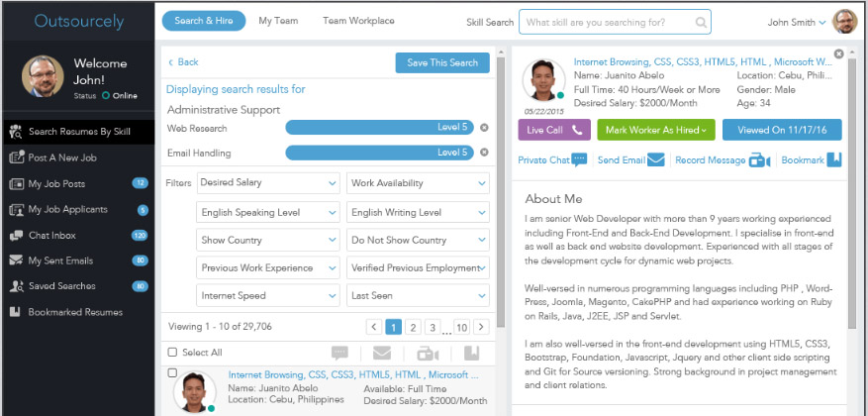Image resolution: width=868 pixels, height=416 pixels.
Task: Open the English Writing Level dropdown
Action: tap(418, 213)
